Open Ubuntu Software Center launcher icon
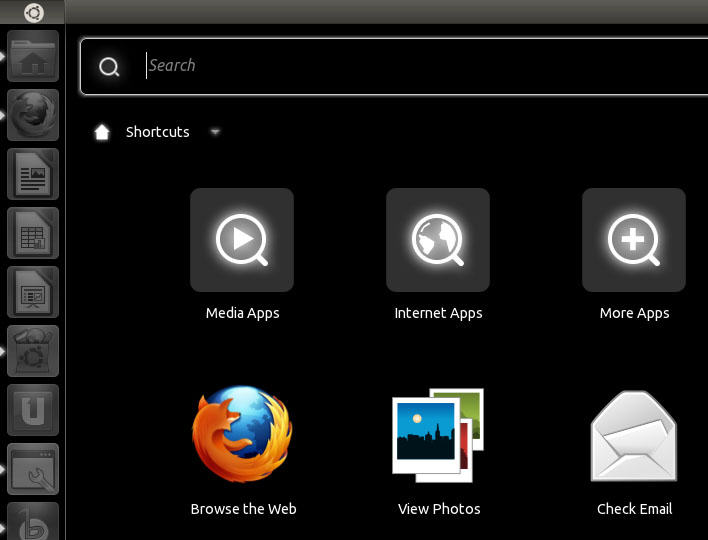The image size is (708, 540). [x=33, y=351]
